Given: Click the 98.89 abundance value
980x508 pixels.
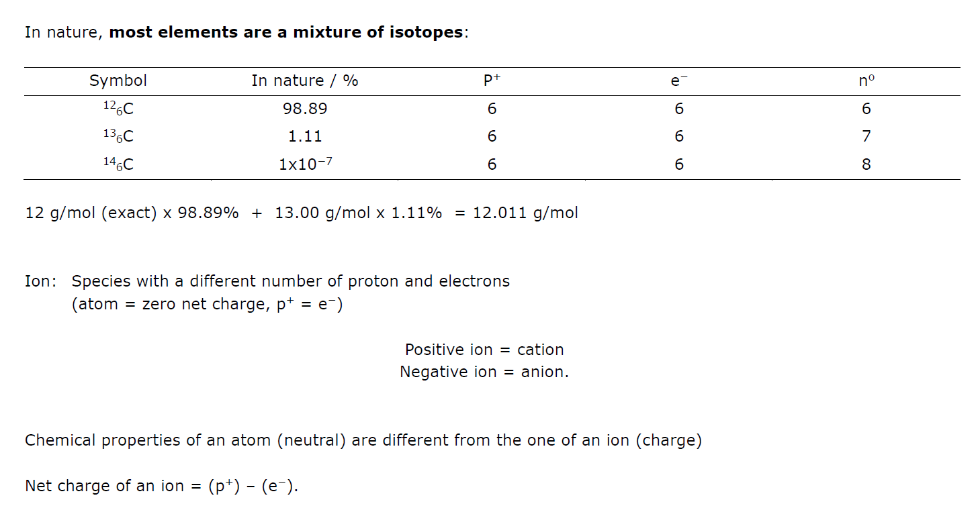Looking at the screenshot, I should pos(305,109).
